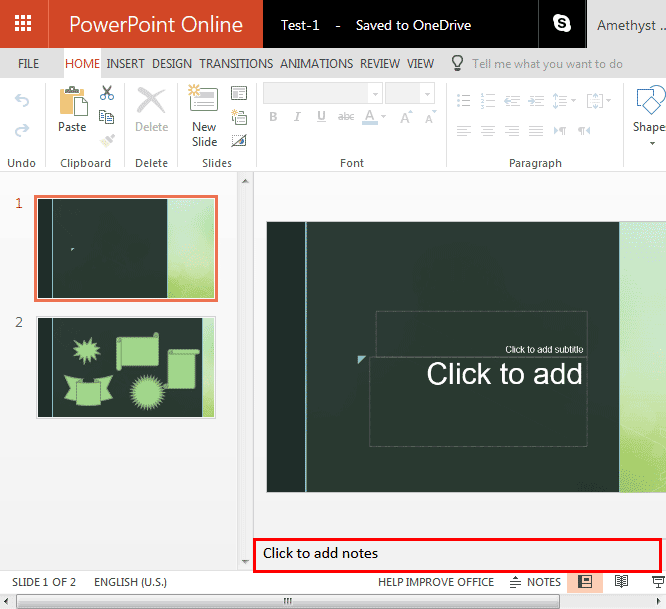Click the lightbulb Tell Me icon

point(457,63)
